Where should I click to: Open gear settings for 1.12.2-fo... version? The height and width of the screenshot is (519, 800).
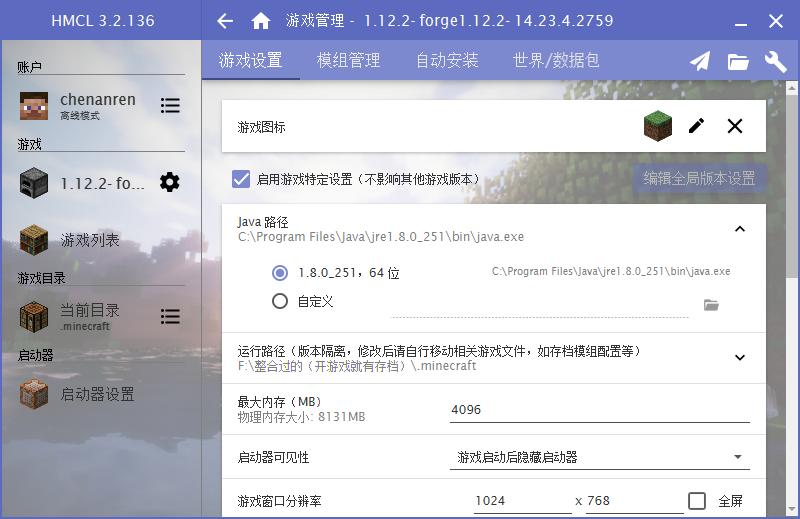(x=169, y=182)
